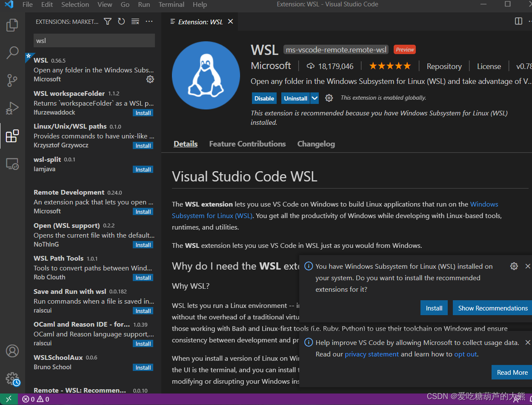Screen dimensions: 532x405
Task: Open the Terminal menu
Action: click(x=171, y=5)
